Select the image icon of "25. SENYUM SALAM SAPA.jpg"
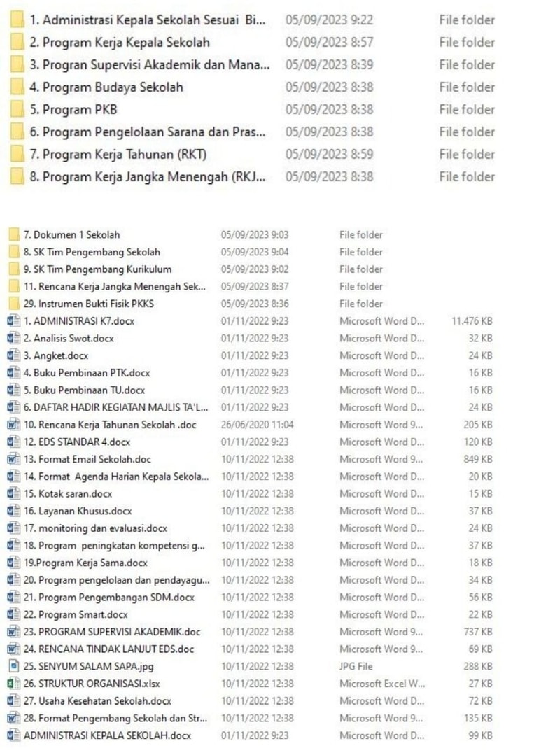This screenshot has height=755, width=560. point(14,666)
